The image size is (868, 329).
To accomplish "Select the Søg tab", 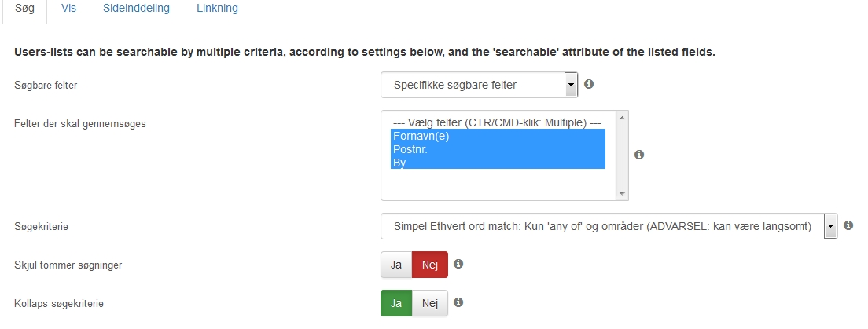I will point(24,9).
